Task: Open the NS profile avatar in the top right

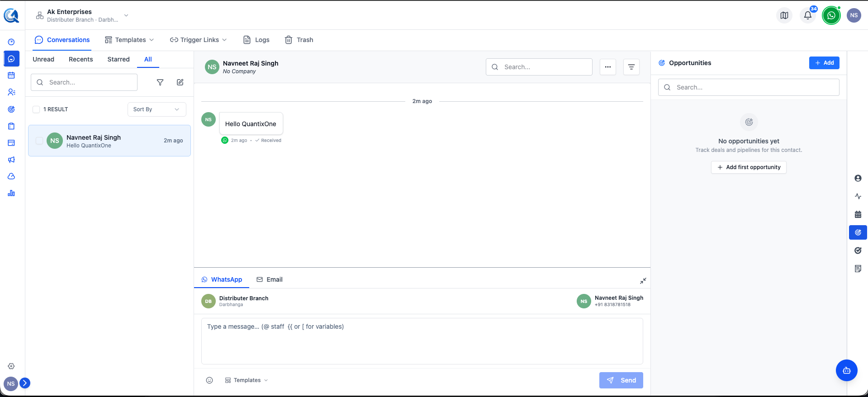Action: coord(854,15)
